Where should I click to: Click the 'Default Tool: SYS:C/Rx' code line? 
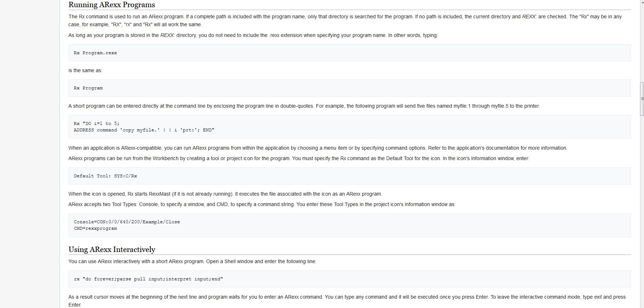point(105,176)
